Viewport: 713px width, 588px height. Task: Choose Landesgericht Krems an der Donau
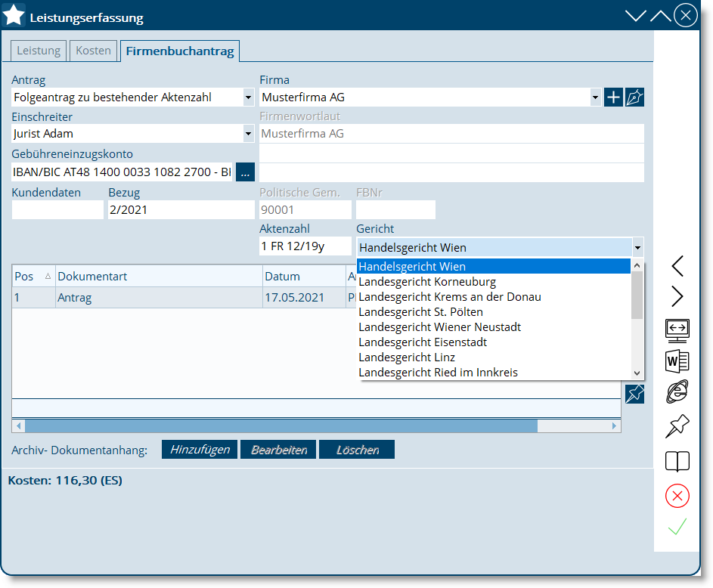[494, 297]
